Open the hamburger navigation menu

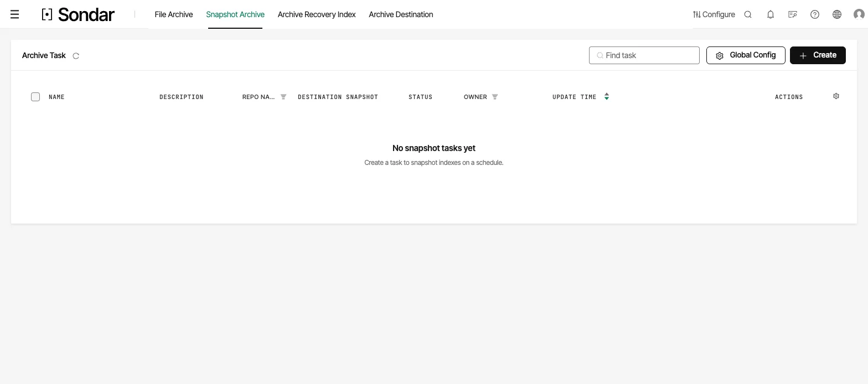15,14
